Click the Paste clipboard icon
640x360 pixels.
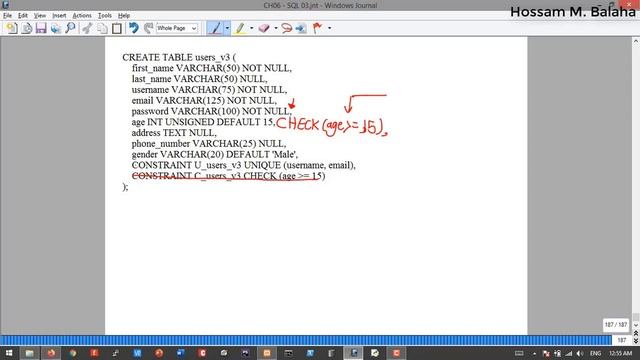(x=117, y=28)
